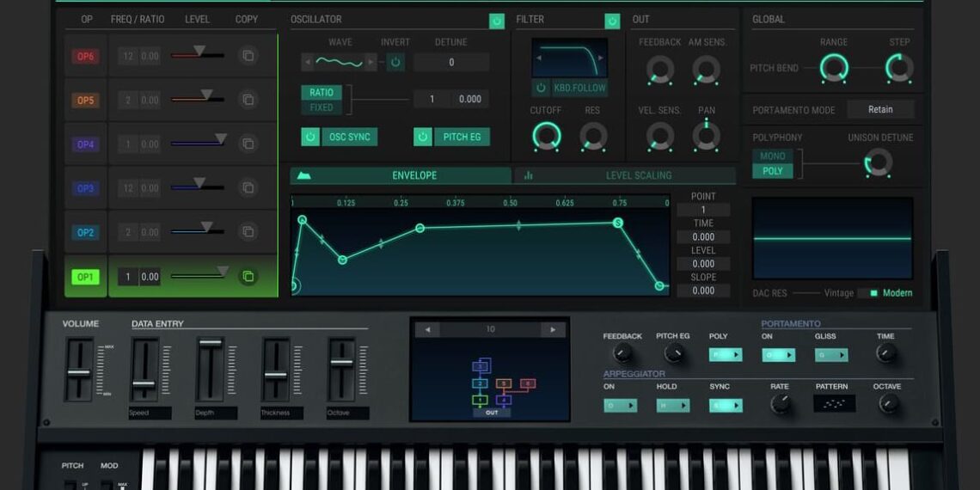Go to previous algorithm arrow
This screenshot has height=490, width=980.
pos(427,329)
